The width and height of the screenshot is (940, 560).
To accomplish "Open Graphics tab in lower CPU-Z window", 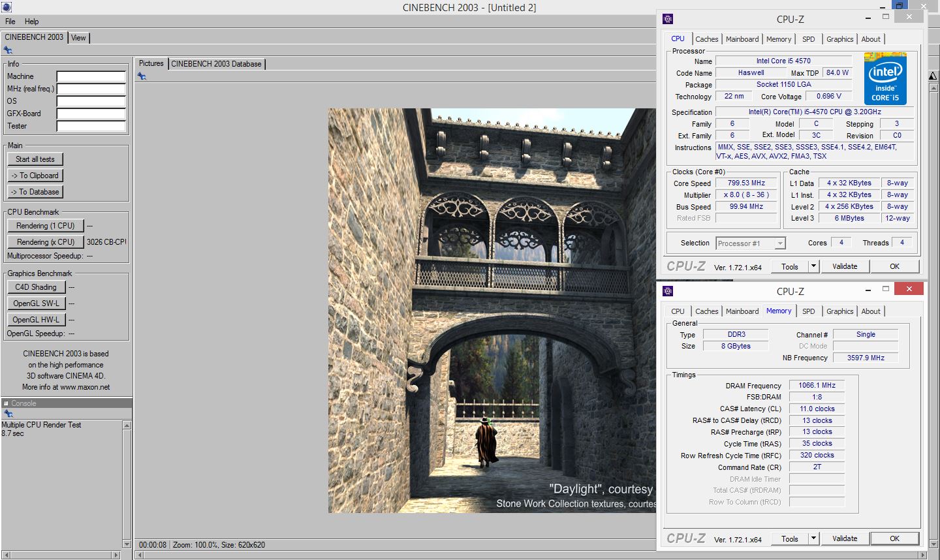I will click(839, 311).
